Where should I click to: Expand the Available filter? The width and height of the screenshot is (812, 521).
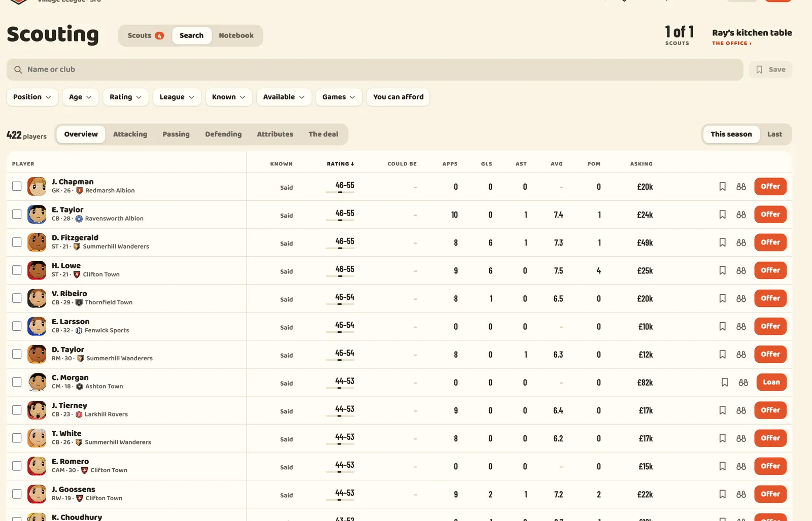coord(284,97)
